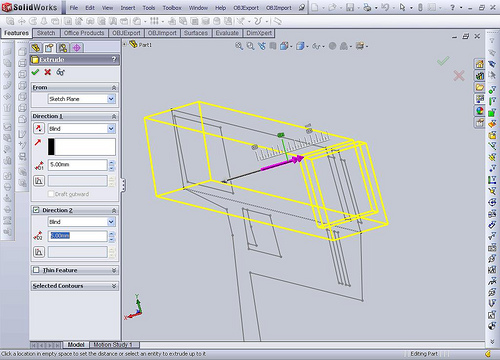Screen dimensions: 500x360
Task: Open View Orientation cube icon
Action: [x=284, y=46]
